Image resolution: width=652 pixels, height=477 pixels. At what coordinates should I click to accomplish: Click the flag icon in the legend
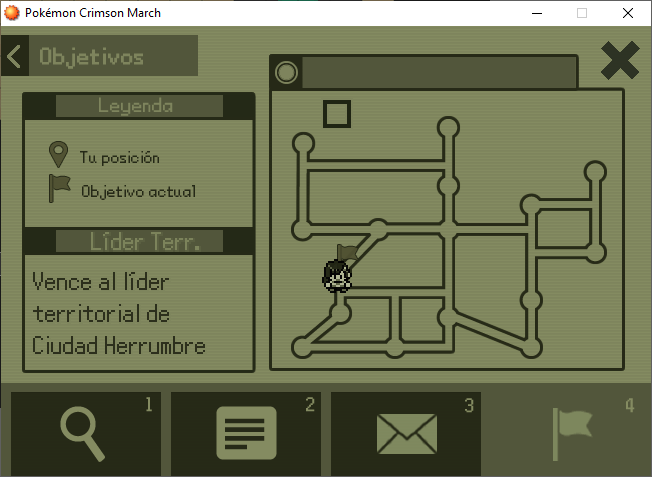(60, 188)
